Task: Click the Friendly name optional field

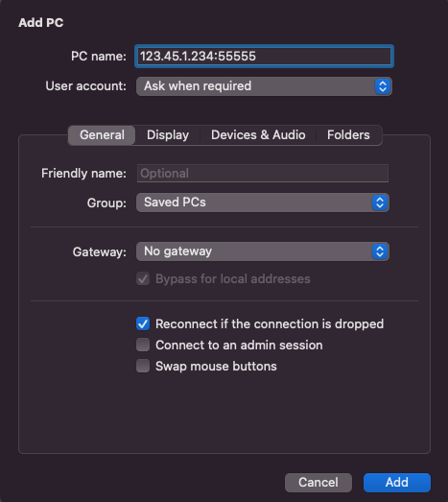Action: coord(263,173)
